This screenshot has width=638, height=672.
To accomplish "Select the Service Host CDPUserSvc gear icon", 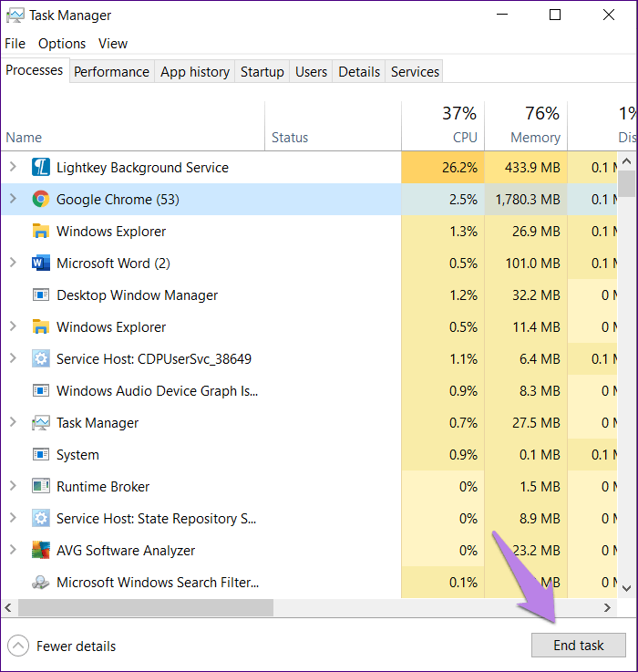I will point(41,358).
